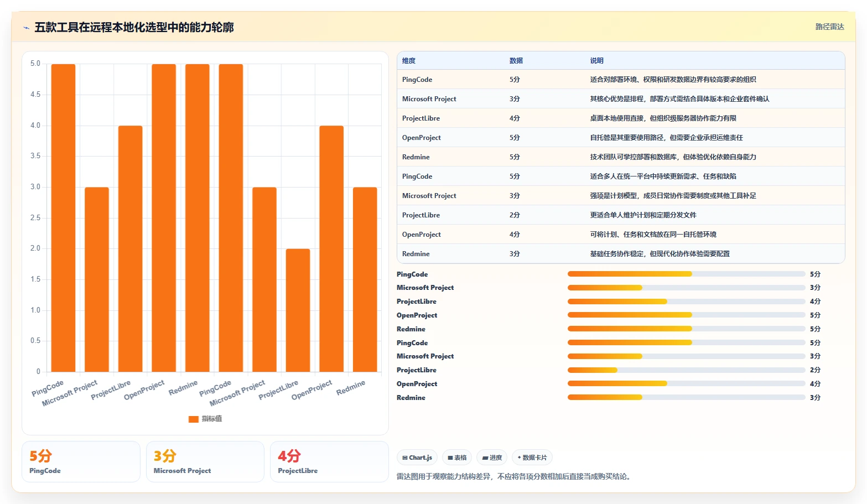This screenshot has height=504, width=867.
Task: Click the Redmine chart bar reaching 5.0
Action: [198, 218]
